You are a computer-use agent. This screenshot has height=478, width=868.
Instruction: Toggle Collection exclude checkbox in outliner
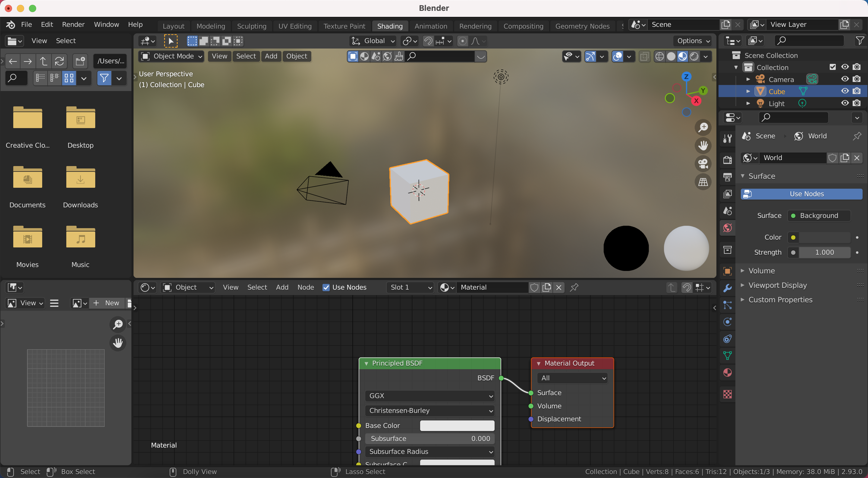point(833,67)
